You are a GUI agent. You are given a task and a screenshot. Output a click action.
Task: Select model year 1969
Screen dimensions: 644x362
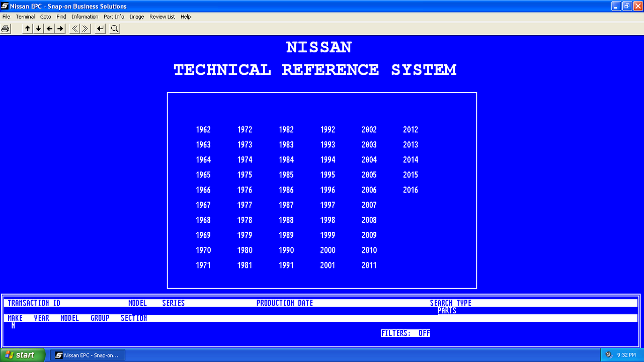(x=203, y=235)
